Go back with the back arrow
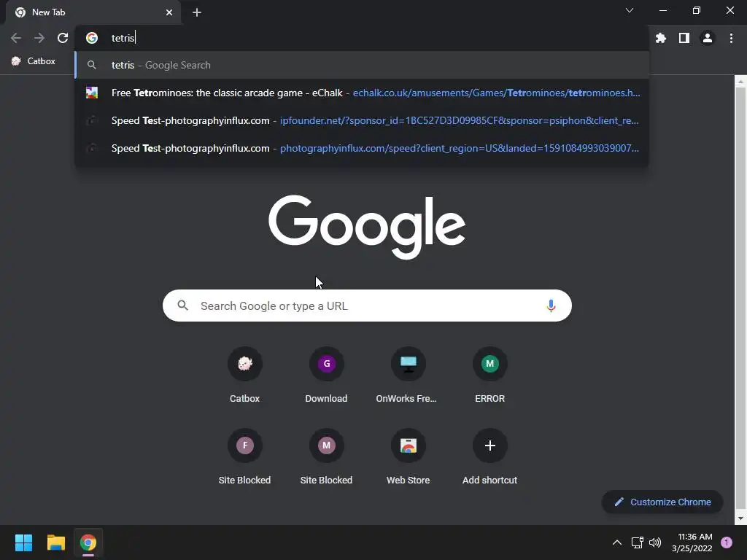 16,38
